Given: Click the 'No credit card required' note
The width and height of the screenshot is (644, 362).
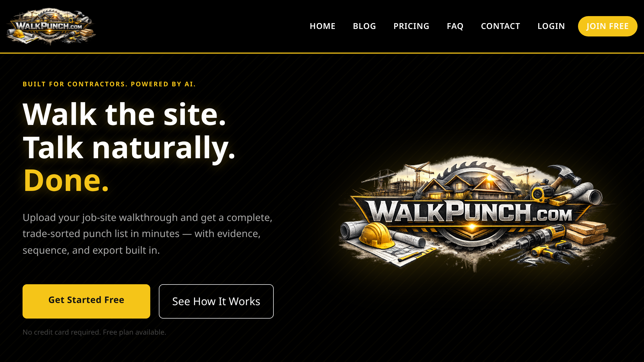Looking at the screenshot, I should [x=94, y=332].
